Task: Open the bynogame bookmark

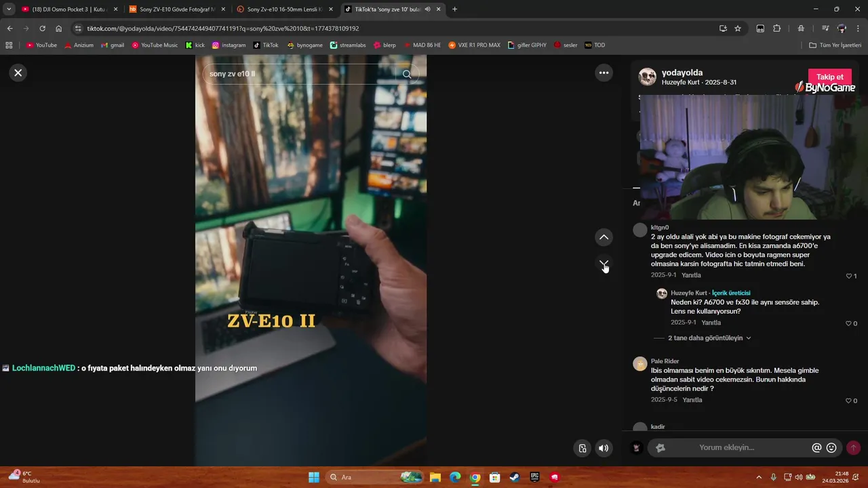Action: (x=304, y=45)
